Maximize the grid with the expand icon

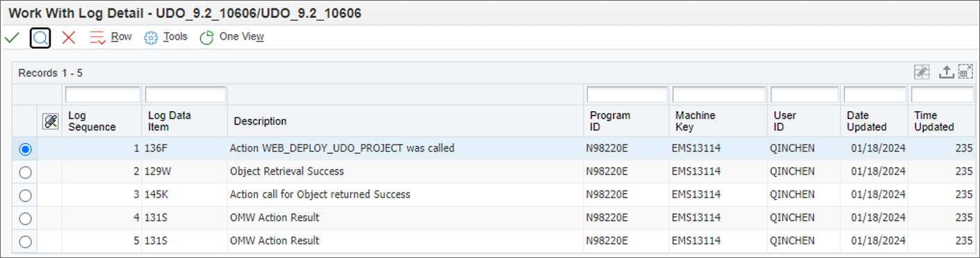(965, 72)
